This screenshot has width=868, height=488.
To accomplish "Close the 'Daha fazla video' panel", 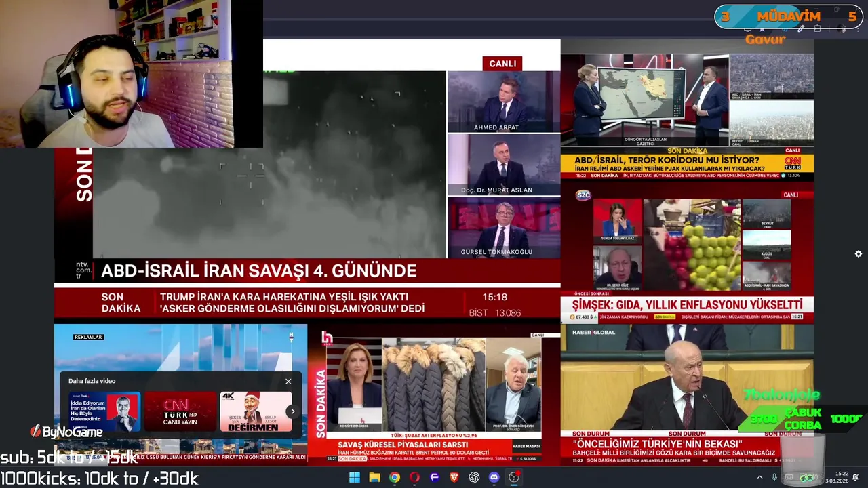I will (288, 381).
